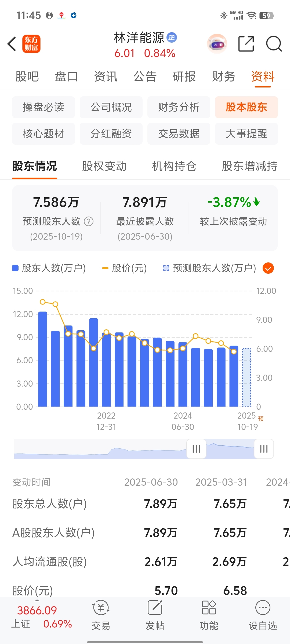Tap the Wi-Fi status icon
This screenshot has width=290, height=644.
pyautogui.click(x=251, y=16)
